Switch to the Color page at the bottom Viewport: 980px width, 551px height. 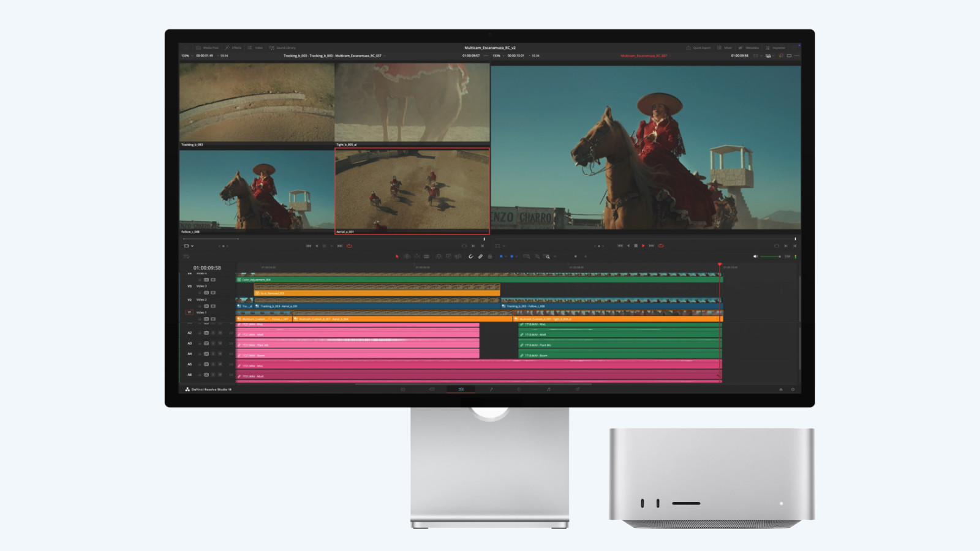[518, 389]
